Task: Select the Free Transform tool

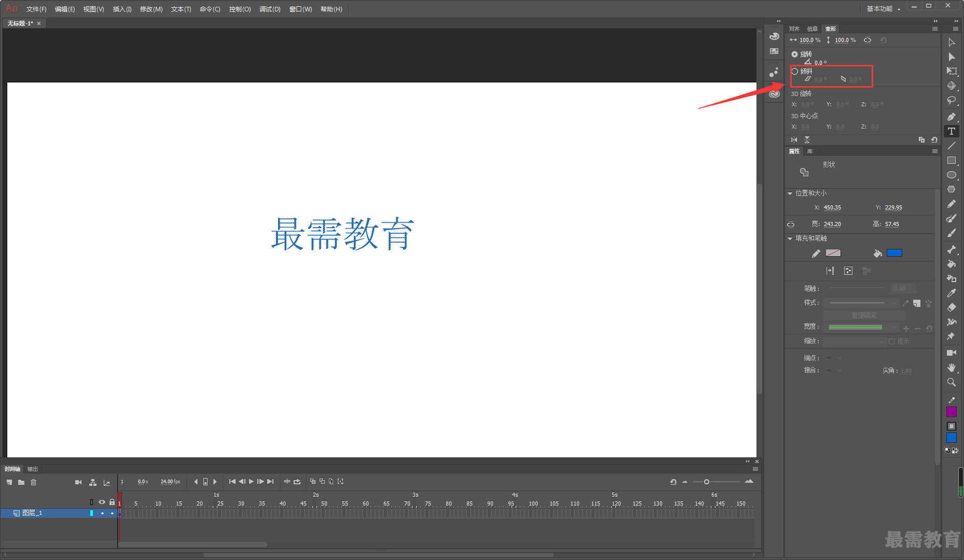Action: coord(952,72)
